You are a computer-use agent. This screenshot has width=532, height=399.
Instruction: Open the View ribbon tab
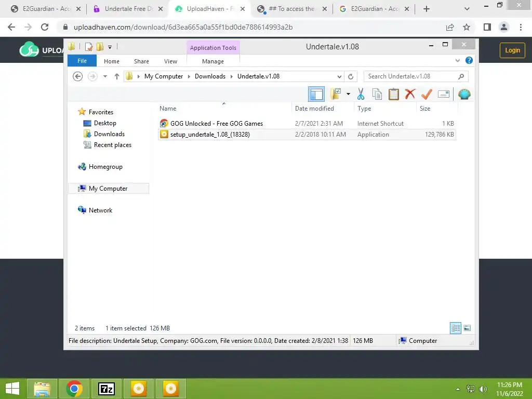170,61
